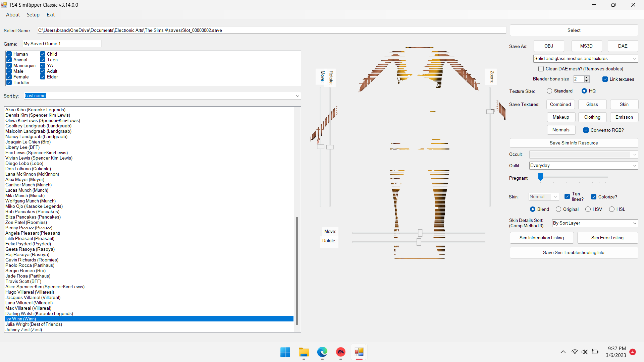Click the volume speaker tray icon
644x362 pixels.
coord(585,352)
